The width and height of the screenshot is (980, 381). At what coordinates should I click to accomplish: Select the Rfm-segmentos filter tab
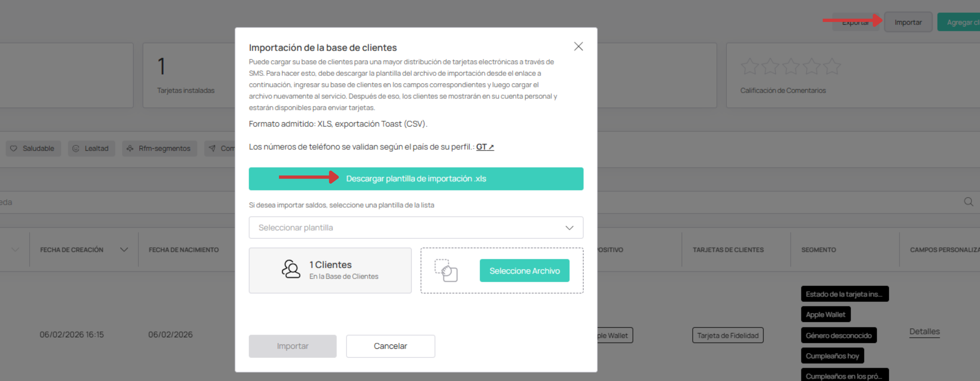click(x=159, y=148)
